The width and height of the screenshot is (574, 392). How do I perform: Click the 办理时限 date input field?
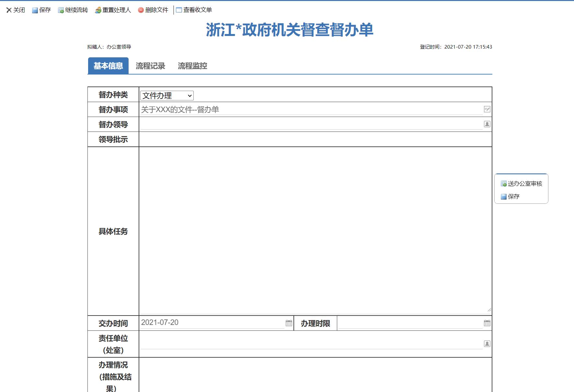click(x=410, y=323)
